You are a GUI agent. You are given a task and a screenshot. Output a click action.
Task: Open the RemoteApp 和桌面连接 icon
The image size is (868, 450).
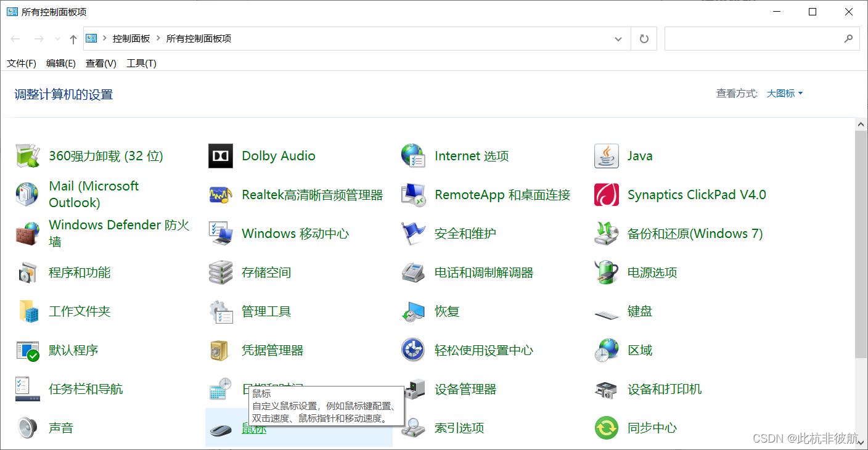point(413,195)
